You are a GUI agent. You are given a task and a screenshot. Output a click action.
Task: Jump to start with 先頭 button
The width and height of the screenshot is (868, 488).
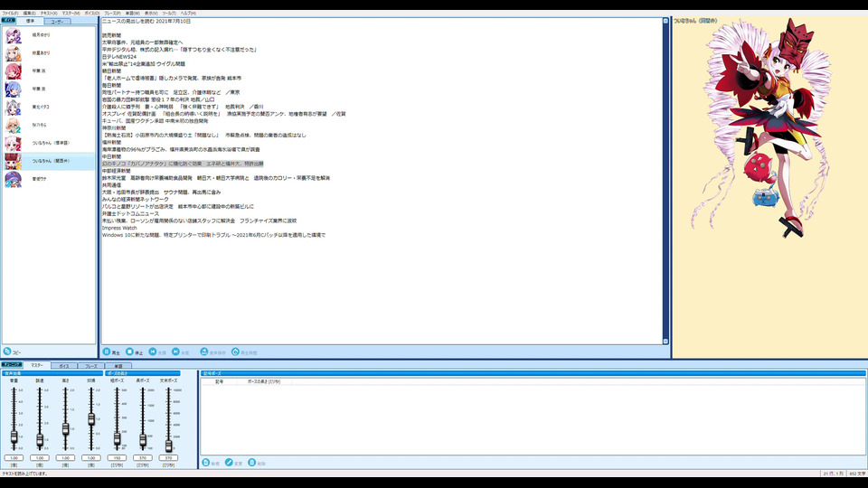point(157,352)
